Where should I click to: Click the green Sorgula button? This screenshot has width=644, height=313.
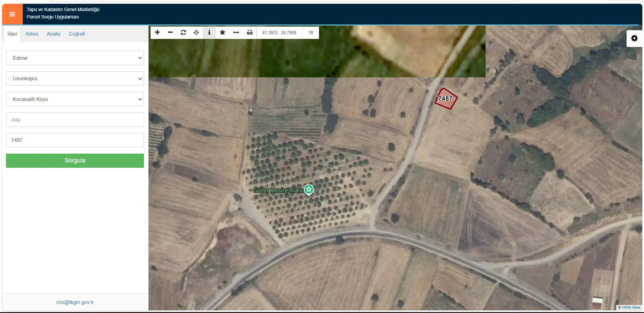pyautogui.click(x=75, y=161)
